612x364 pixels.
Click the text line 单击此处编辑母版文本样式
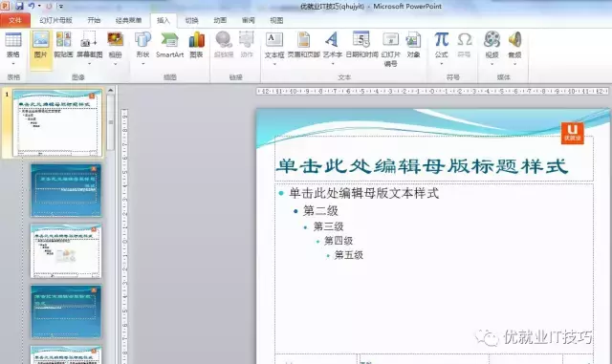(x=363, y=193)
